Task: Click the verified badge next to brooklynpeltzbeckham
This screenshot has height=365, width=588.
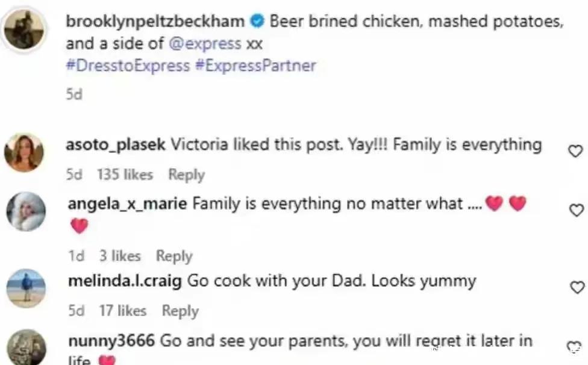Action: (x=257, y=22)
